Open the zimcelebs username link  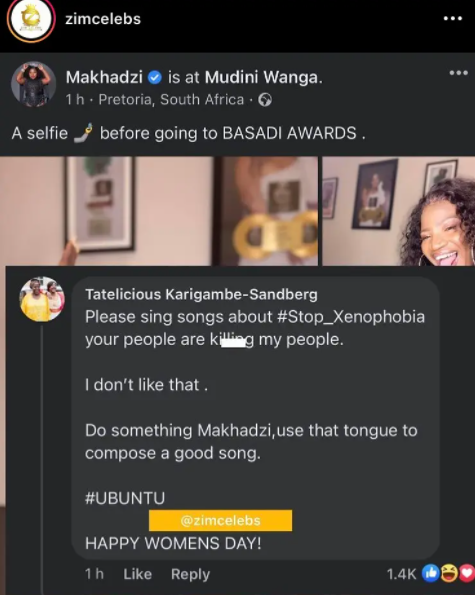[103, 19]
